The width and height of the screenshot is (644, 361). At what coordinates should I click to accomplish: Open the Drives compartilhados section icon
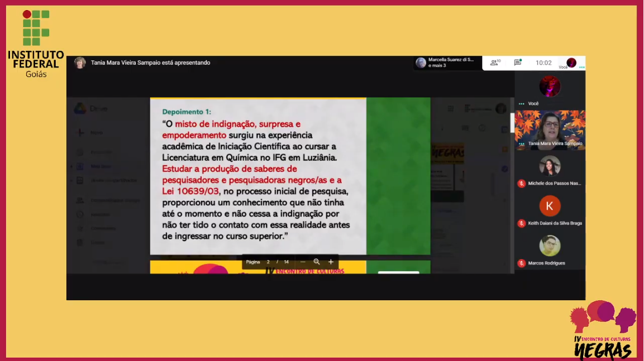click(80, 180)
